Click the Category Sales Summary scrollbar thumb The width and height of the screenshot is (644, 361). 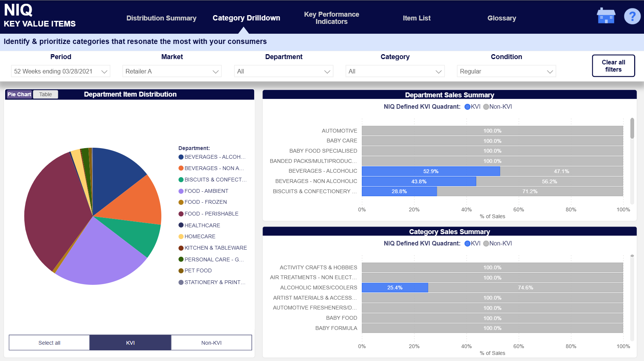[x=632, y=256]
